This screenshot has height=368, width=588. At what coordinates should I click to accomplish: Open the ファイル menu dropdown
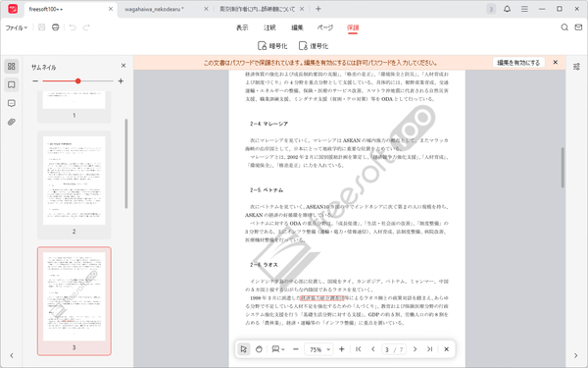pos(16,27)
